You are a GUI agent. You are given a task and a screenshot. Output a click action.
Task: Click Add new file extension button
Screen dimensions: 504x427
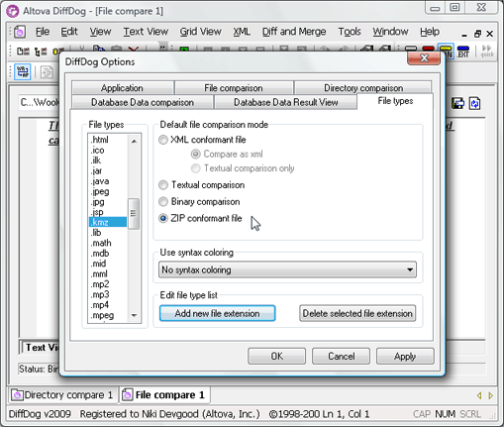(217, 313)
